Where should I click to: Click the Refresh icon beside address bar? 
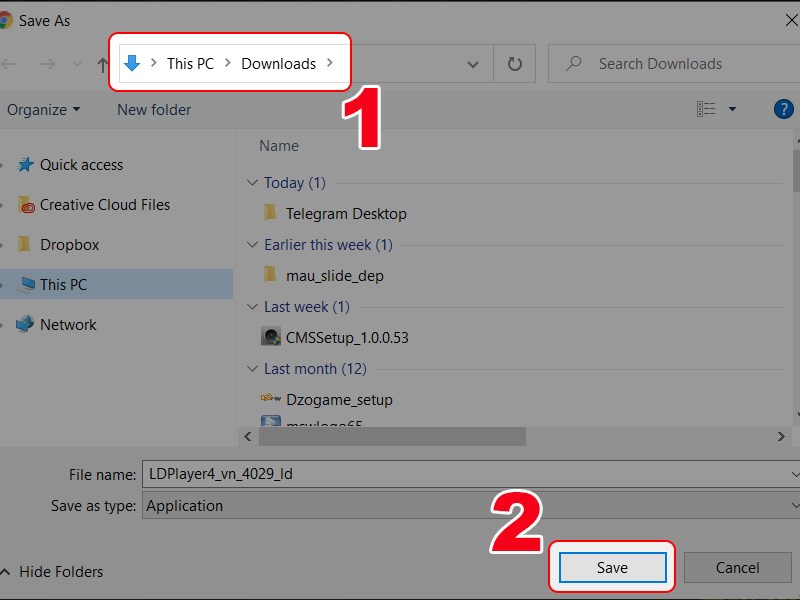tap(514, 64)
